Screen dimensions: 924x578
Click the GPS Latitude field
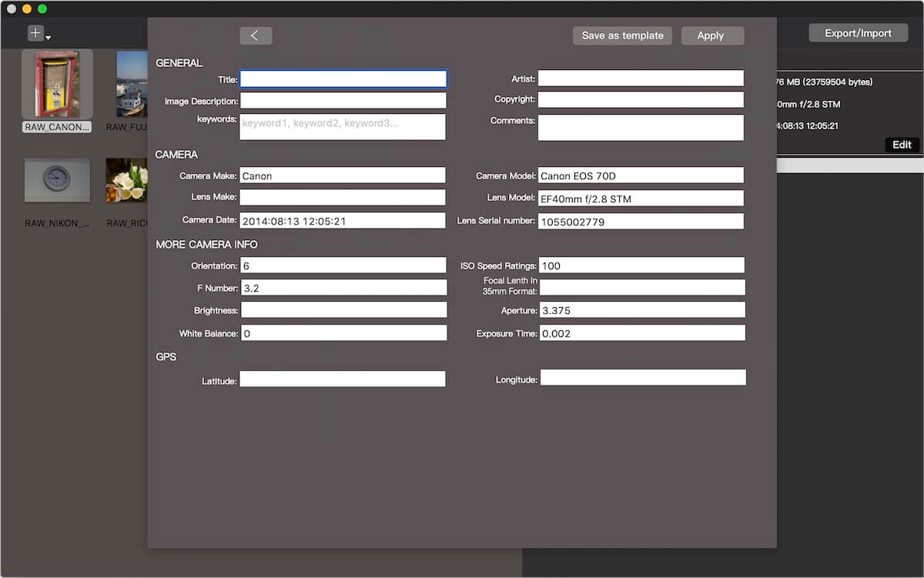click(x=343, y=379)
